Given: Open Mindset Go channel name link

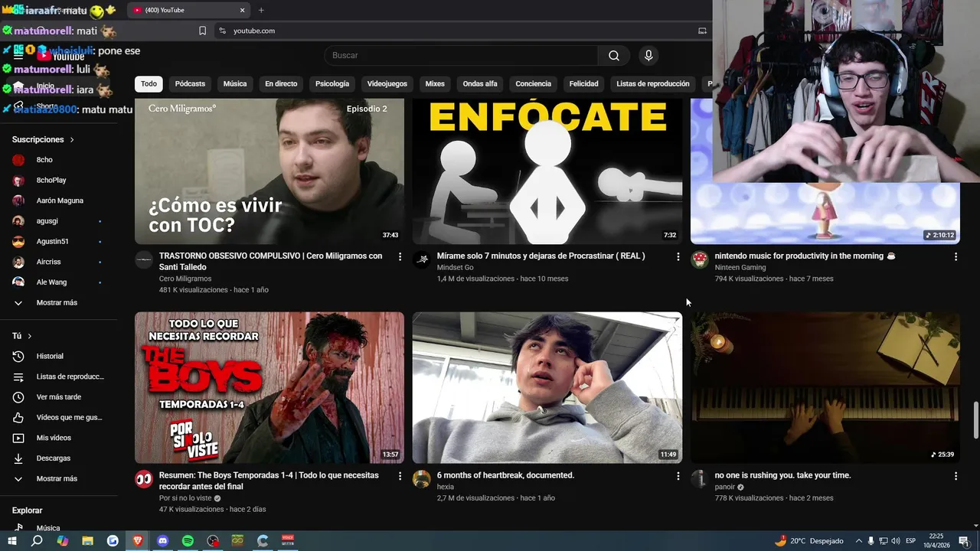Looking at the screenshot, I should [455, 268].
